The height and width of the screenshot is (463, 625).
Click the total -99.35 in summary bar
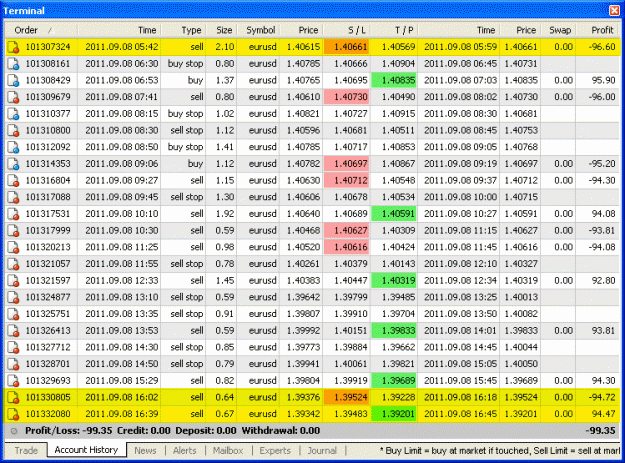[600, 431]
